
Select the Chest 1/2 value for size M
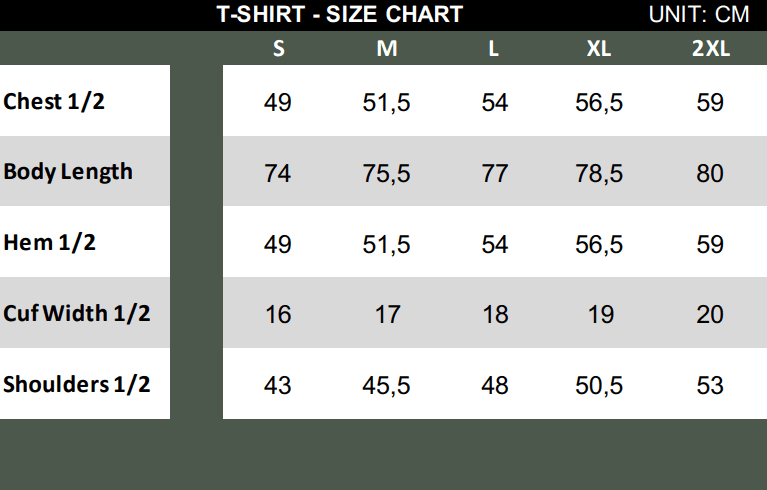(x=387, y=103)
